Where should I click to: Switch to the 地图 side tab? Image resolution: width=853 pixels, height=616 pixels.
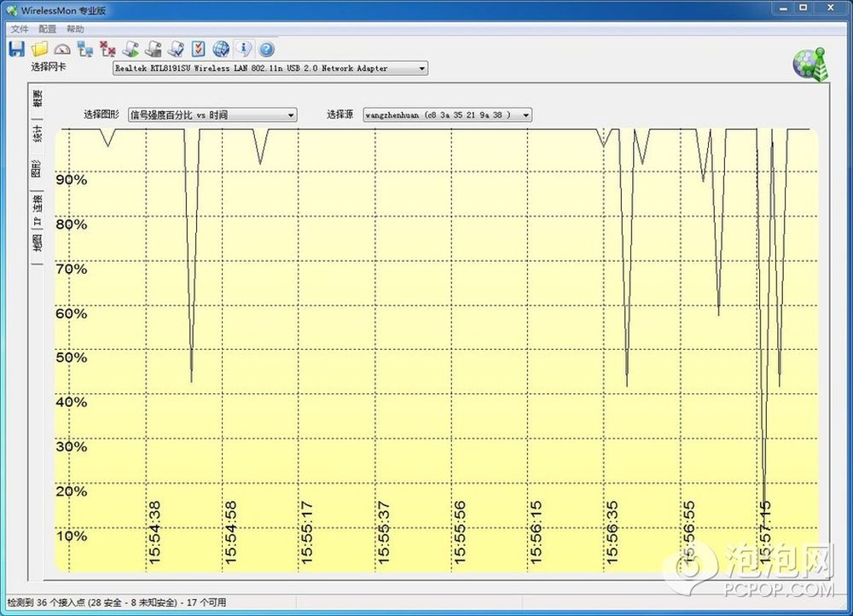coord(37,242)
